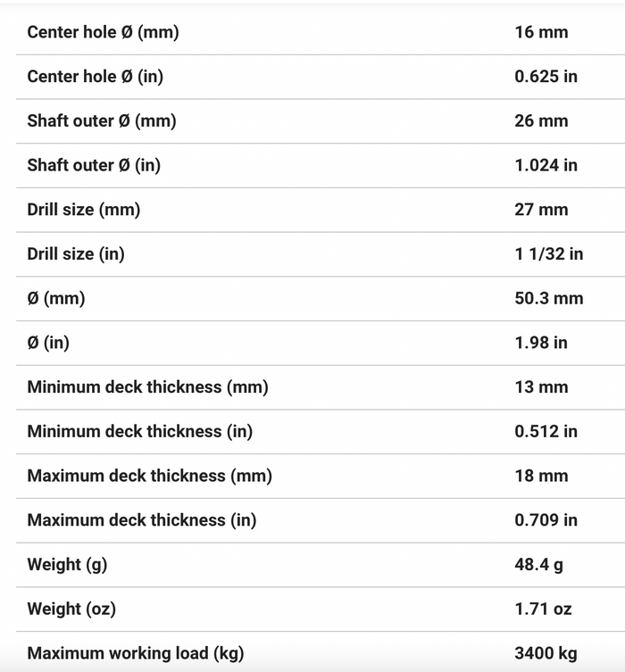
Task: Click the 26 mm shaft value
Action: coord(541,120)
